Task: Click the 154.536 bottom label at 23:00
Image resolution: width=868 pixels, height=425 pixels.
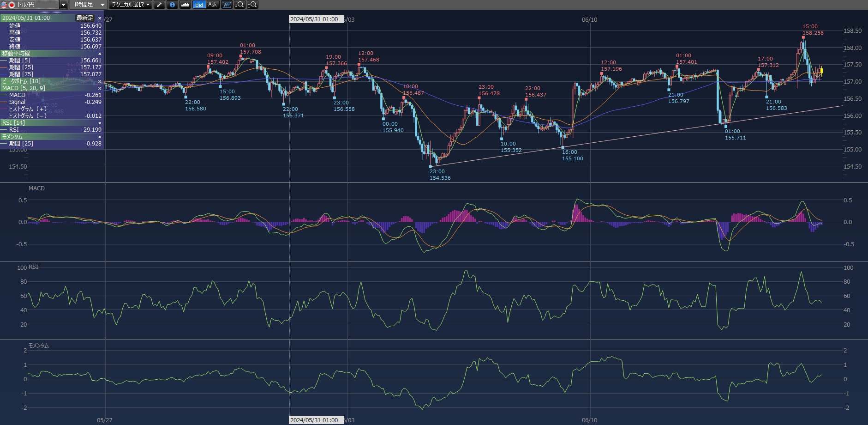Action: tap(440, 178)
